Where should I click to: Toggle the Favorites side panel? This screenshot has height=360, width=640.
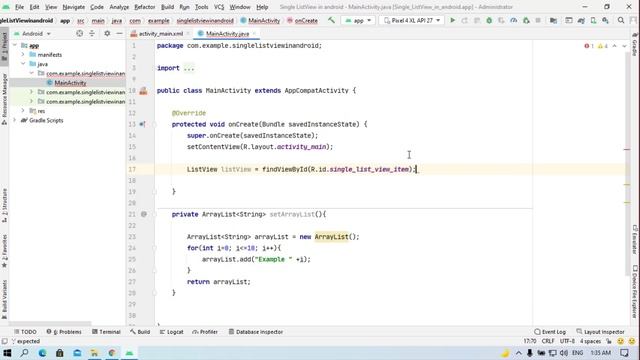point(4,251)
